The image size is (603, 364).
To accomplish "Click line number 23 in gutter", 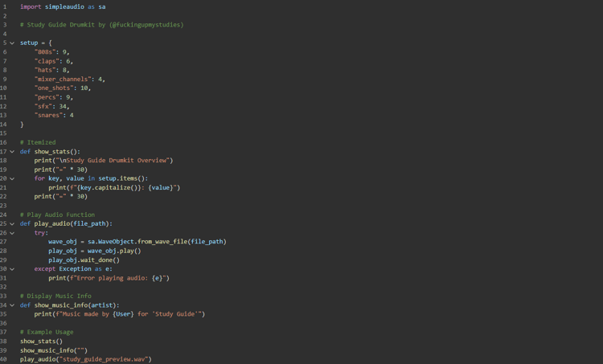I will pyautogui.click(x=3, y=206).
